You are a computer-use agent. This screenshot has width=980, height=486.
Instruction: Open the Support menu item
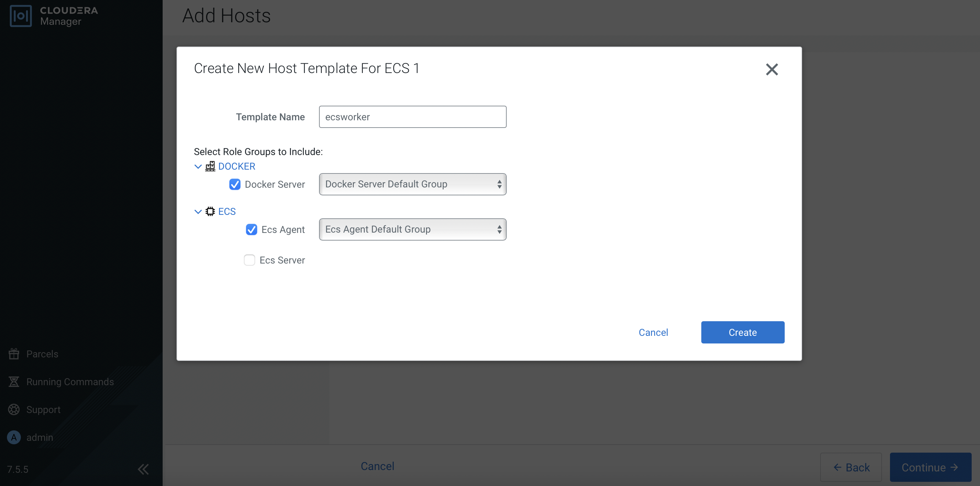43,410
